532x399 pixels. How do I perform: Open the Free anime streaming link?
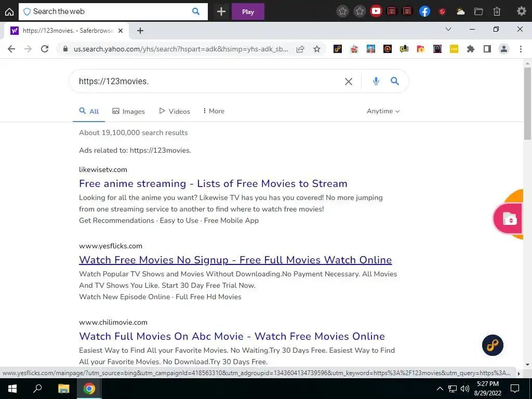(213, 183)
